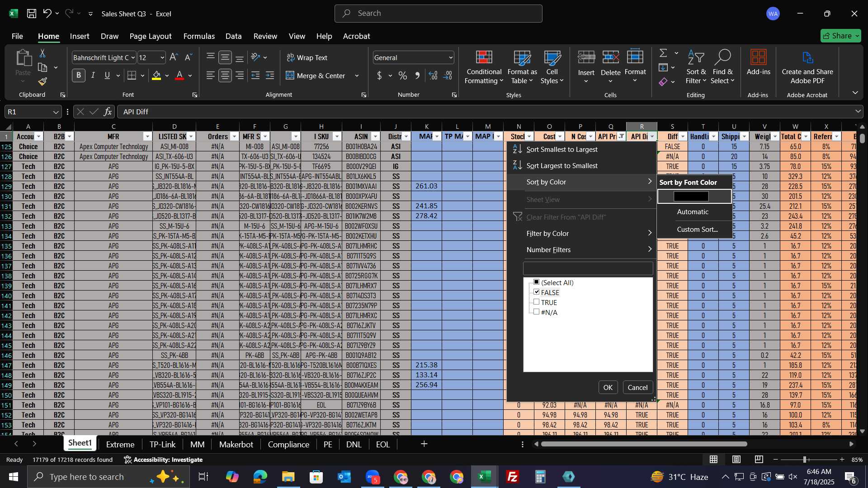Open File Explorer from the taskbar
This screenshot has width=868, height=488.
point(288,477)
